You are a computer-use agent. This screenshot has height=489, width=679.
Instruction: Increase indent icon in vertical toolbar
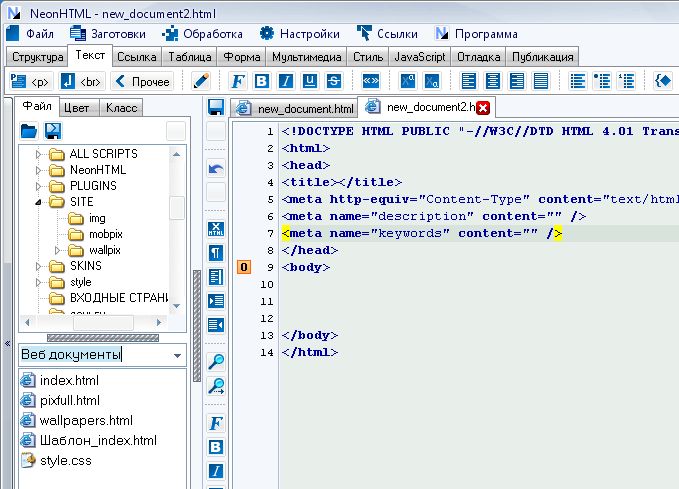coord(216,301)
